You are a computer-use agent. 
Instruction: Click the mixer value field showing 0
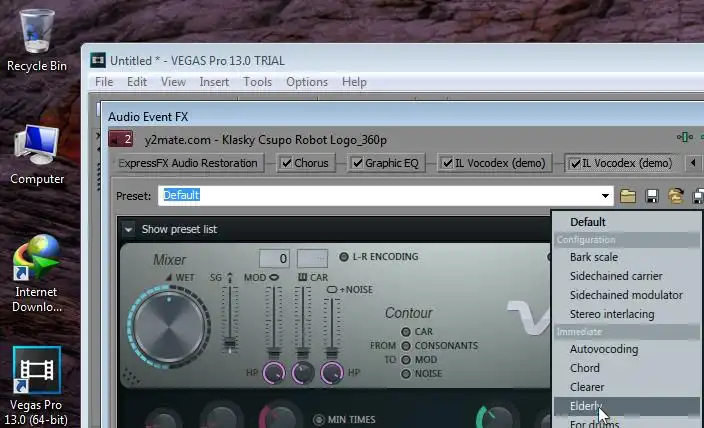[x=274, y=259]
